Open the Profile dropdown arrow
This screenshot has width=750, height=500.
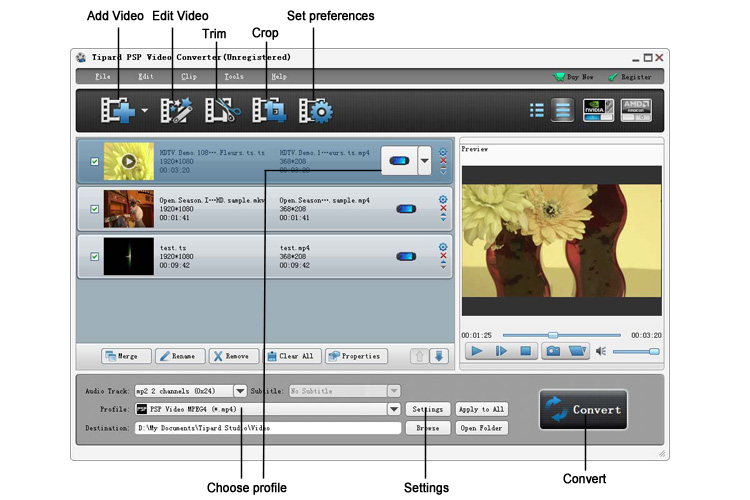pyautogui.click(x=394, y=409)
